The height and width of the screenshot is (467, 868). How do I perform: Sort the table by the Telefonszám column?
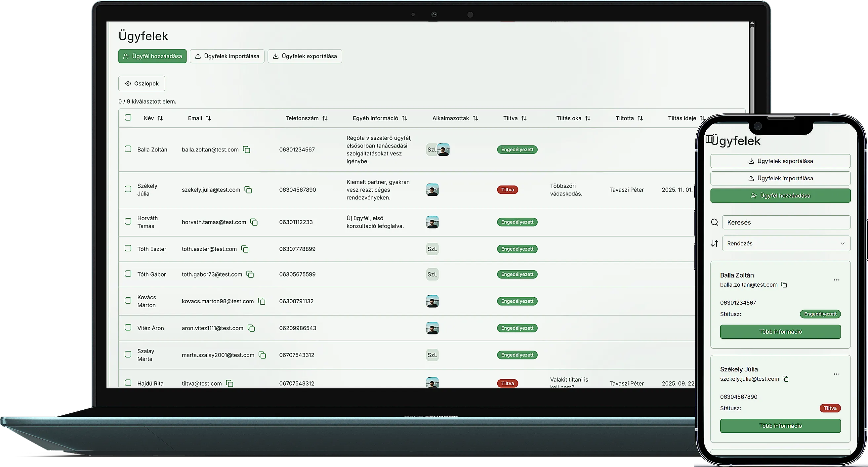click(325, 118)
